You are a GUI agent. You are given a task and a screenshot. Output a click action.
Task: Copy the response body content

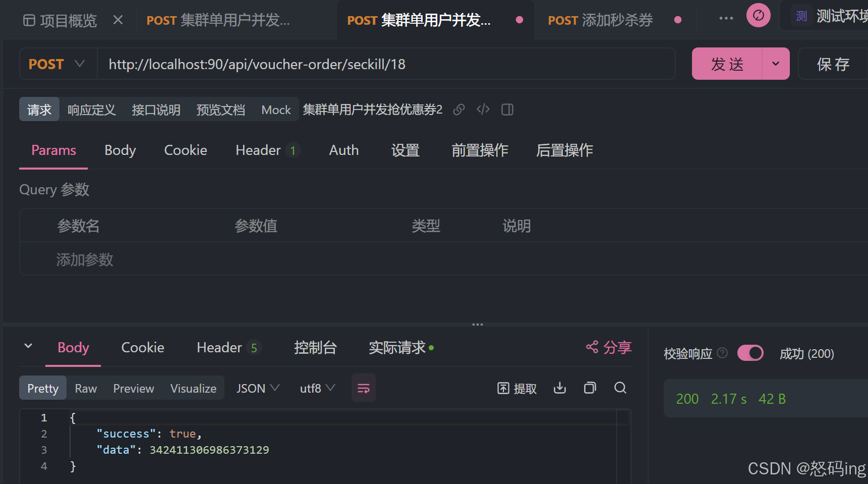590,388
